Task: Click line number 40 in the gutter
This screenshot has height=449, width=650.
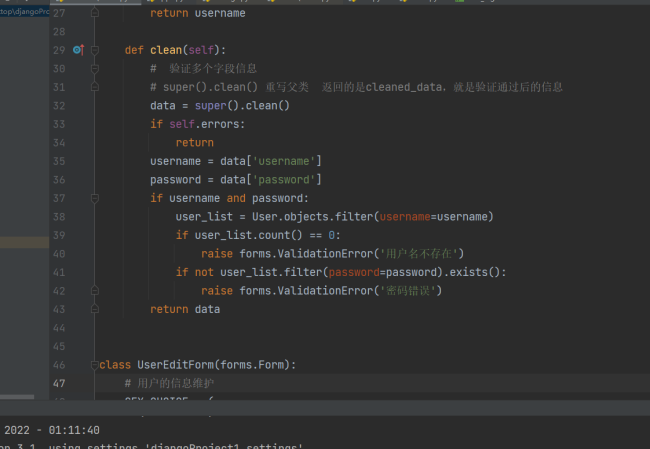Action: click(59, 254)
